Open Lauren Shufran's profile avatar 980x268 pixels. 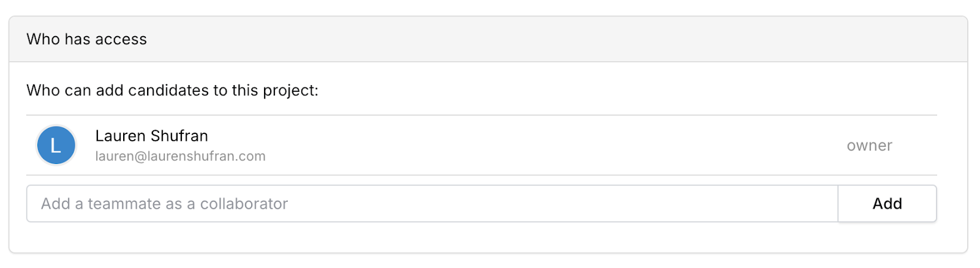coord(56,146)
